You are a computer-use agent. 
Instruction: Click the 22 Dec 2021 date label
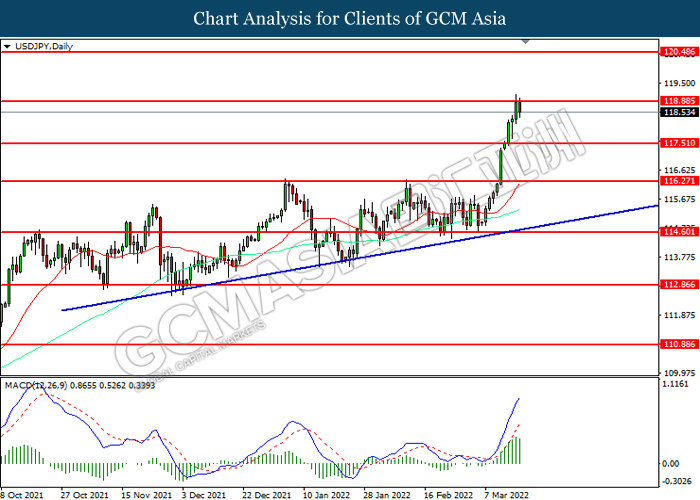[x=267, y=495]
